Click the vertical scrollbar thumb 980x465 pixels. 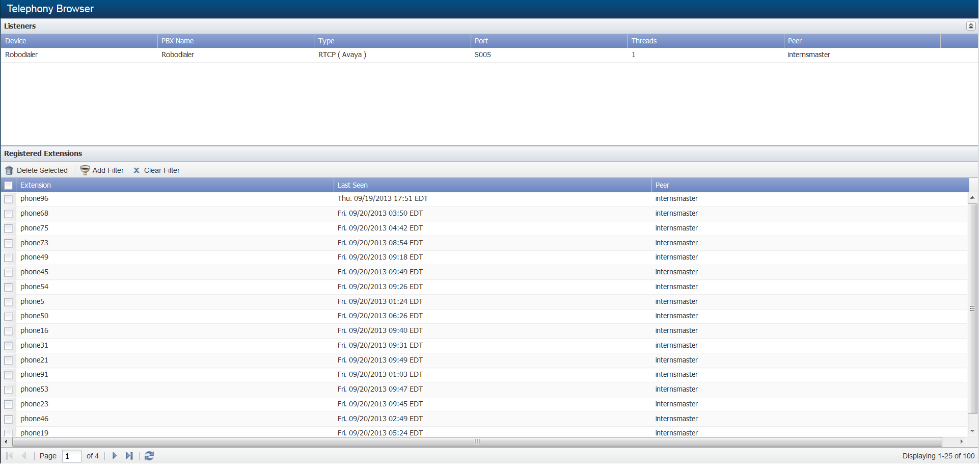click(972, 309)
